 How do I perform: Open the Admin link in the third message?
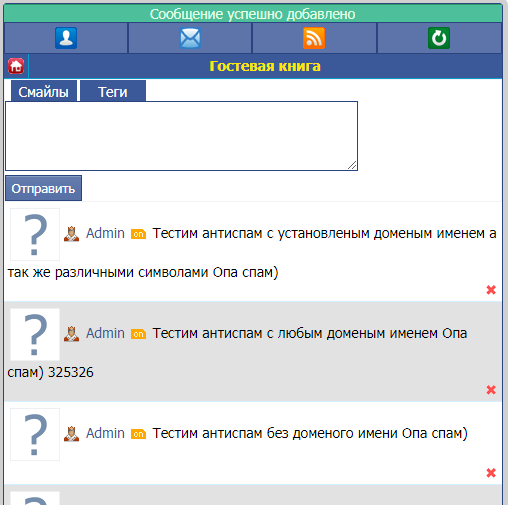pos(105,433)
